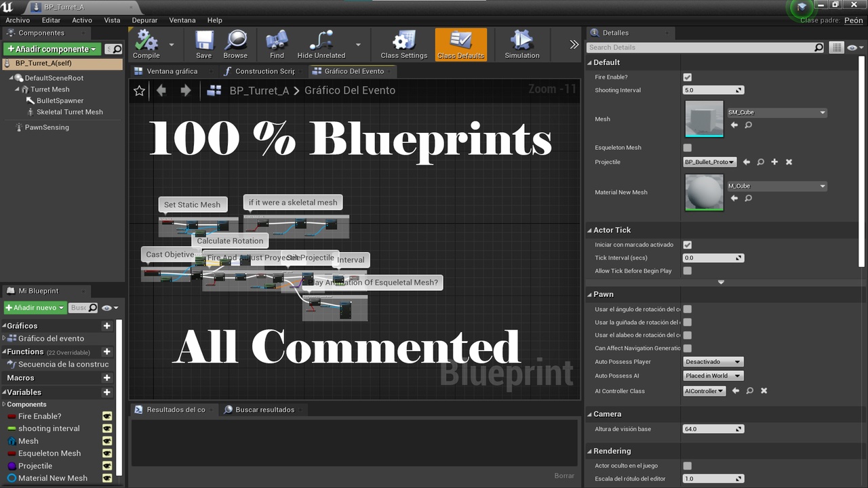Open property matrix grid icon in Details
Image resolution: width=868 pixels, height=488 pixels.
(837, 47)
